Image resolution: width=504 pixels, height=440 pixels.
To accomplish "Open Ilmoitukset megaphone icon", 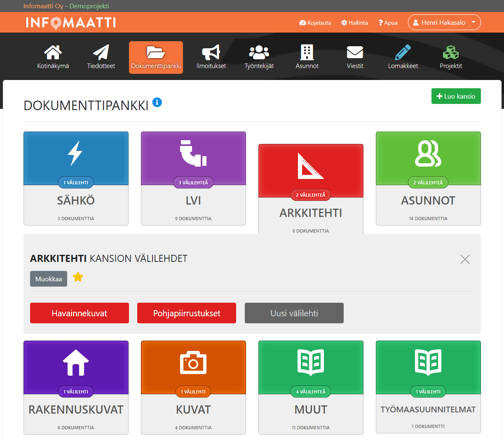I will click(211, 52).
